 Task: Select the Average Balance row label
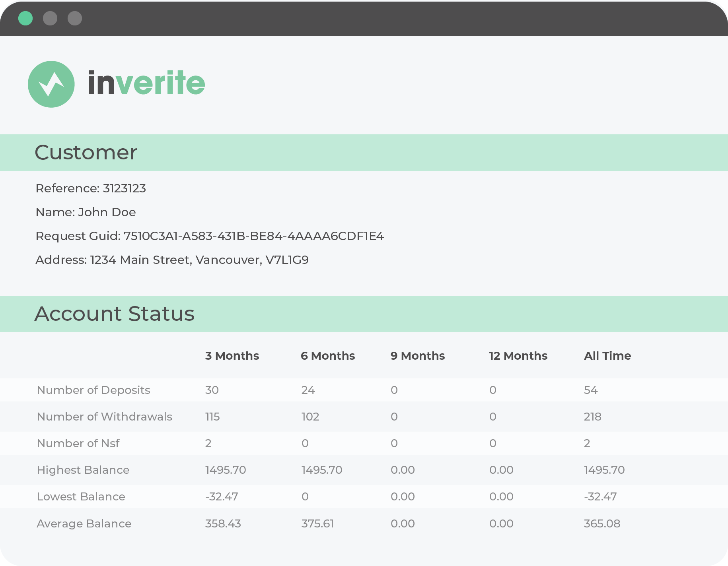tap(84, 523)
